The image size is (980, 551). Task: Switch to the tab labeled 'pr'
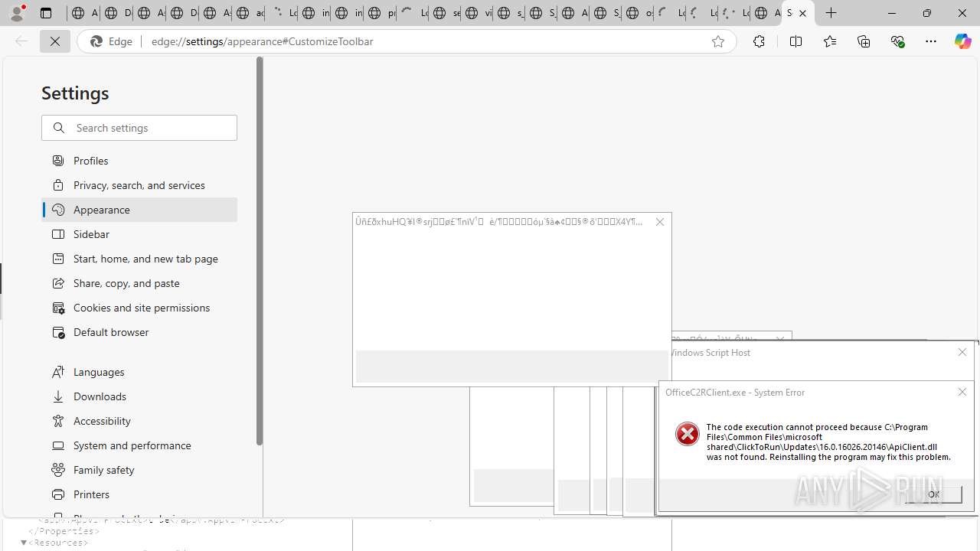pos(379,13)
